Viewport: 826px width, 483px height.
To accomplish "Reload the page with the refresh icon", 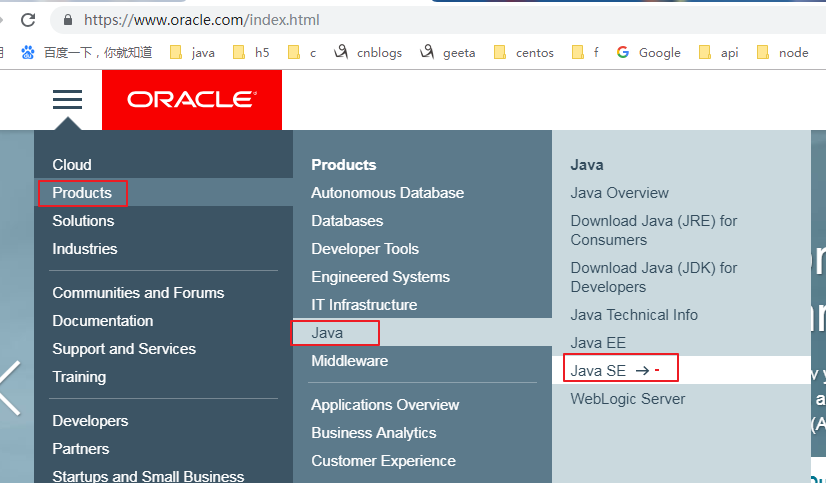I will coord(28,20).
